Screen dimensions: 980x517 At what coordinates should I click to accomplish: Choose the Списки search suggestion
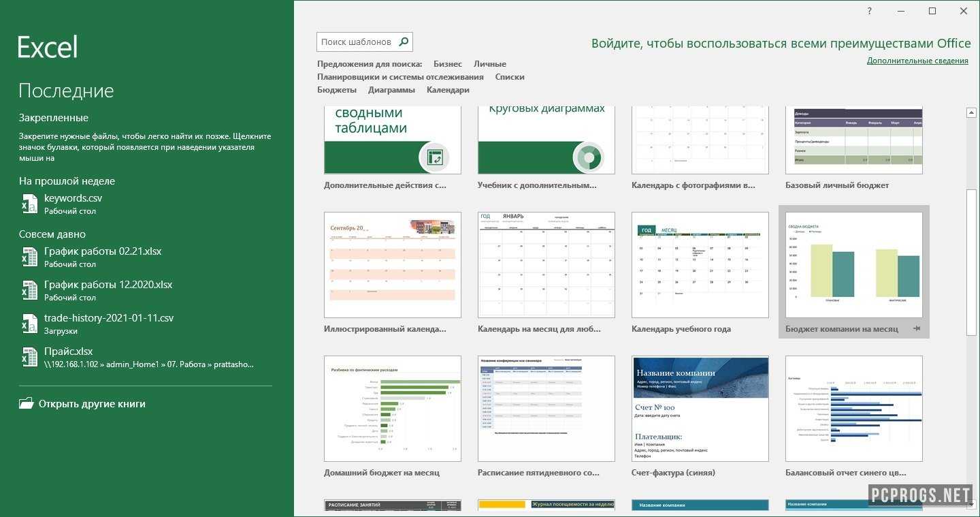pos(510,77)
